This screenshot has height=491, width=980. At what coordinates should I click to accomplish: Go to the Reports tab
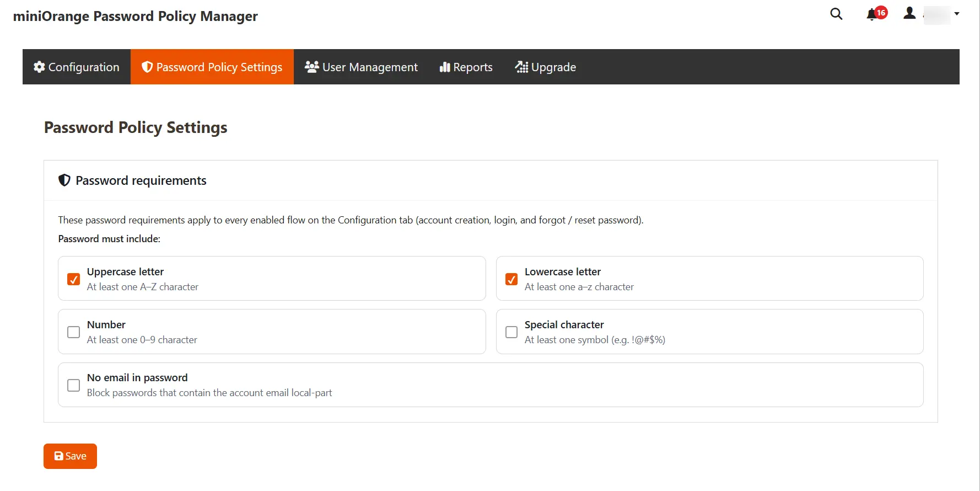pyautogui.click(x=466, y=67)
